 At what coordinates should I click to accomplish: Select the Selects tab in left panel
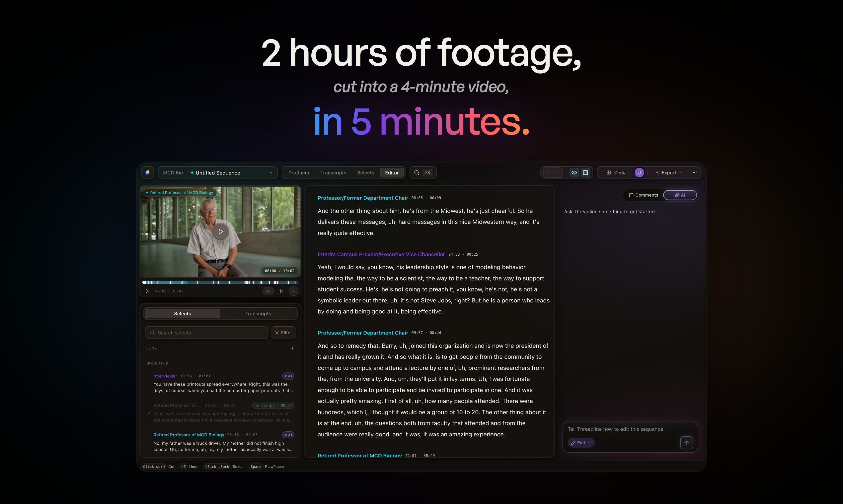pyautogui.click(x=183, y=313)
